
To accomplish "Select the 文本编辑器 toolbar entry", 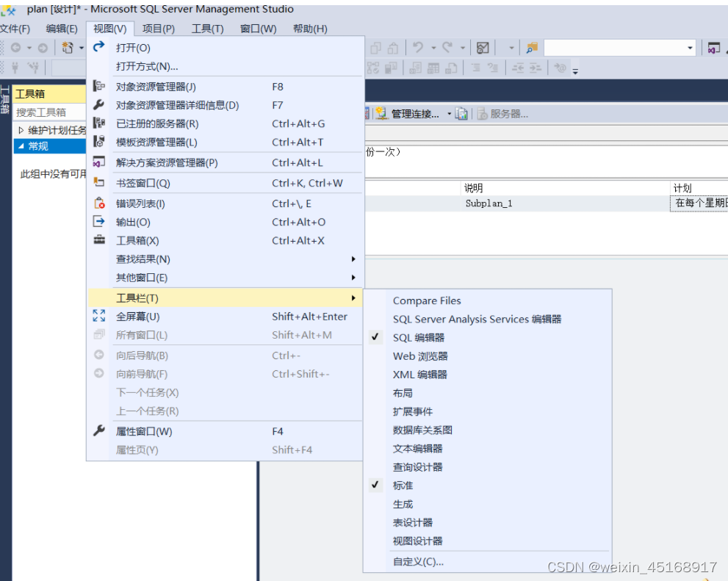I will [x=417, y=449].
